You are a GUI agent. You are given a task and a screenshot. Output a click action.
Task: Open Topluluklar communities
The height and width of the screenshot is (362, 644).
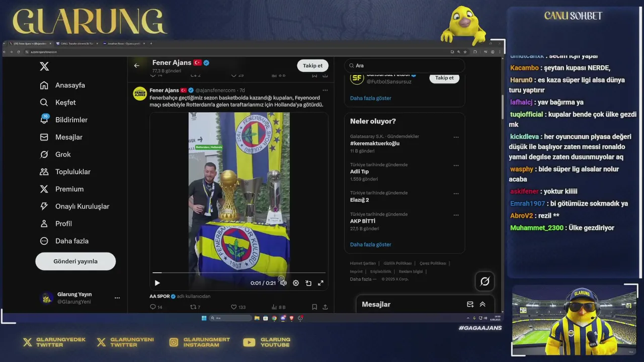[x=65, y=172]
